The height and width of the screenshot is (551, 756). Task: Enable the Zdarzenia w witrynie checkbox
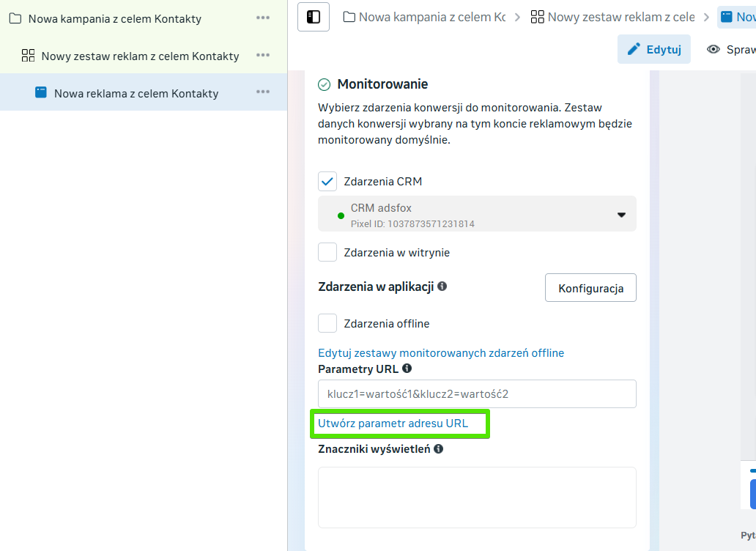[x=327, y=253]
